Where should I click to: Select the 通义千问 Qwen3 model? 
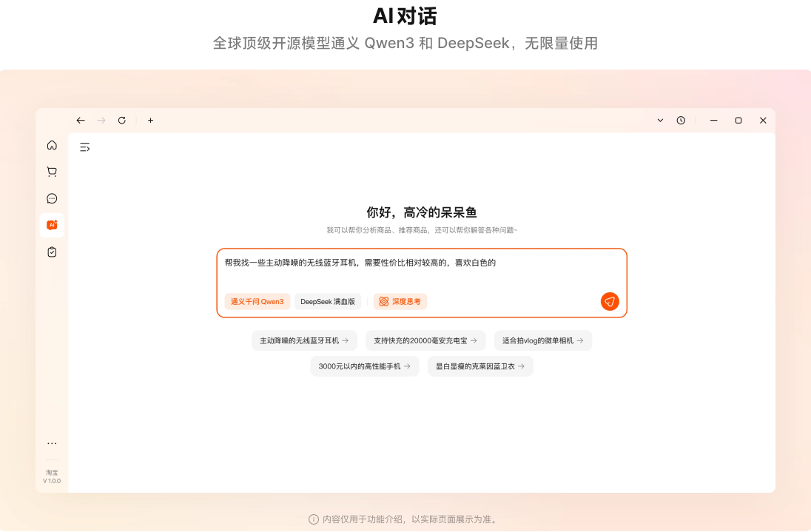pos(257,301)
